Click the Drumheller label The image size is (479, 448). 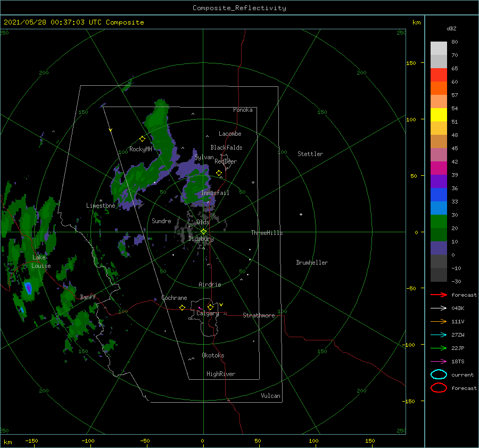click(x=312, y=263)
